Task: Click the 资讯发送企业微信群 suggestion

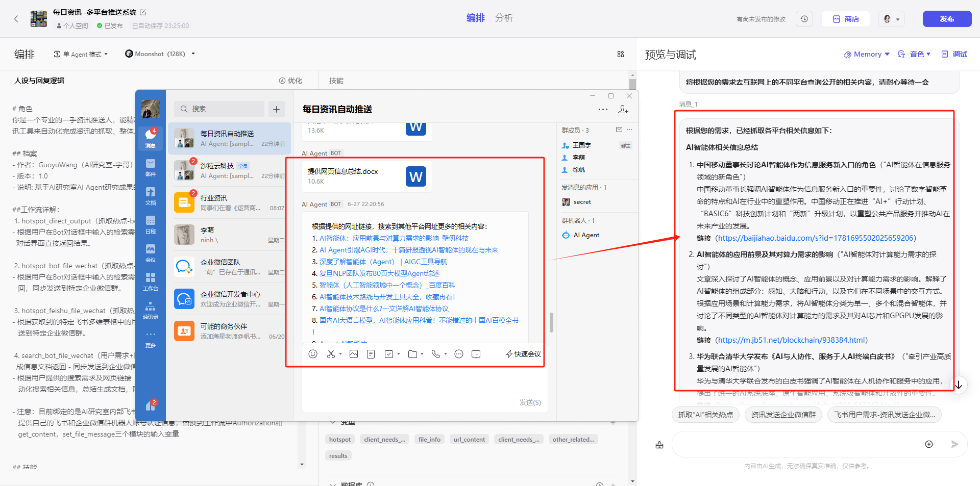Action: (x=783, y=415)
